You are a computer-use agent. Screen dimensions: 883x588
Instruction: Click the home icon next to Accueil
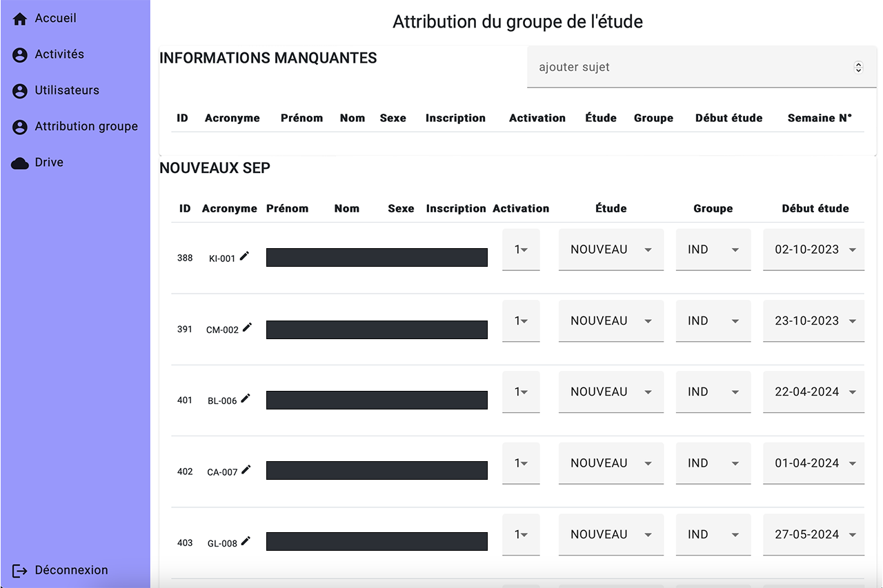(x=20, y=19)
